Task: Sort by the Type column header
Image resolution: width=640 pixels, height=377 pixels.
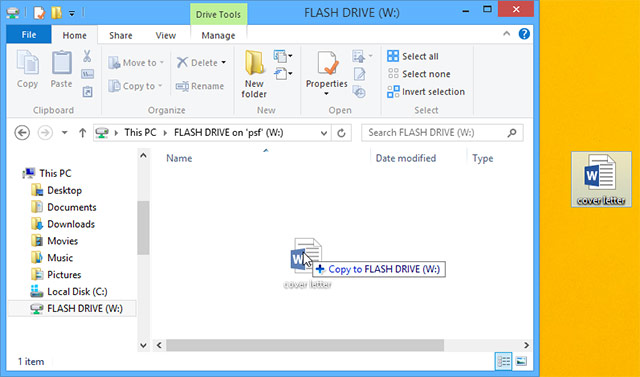Action: point(483,158)
